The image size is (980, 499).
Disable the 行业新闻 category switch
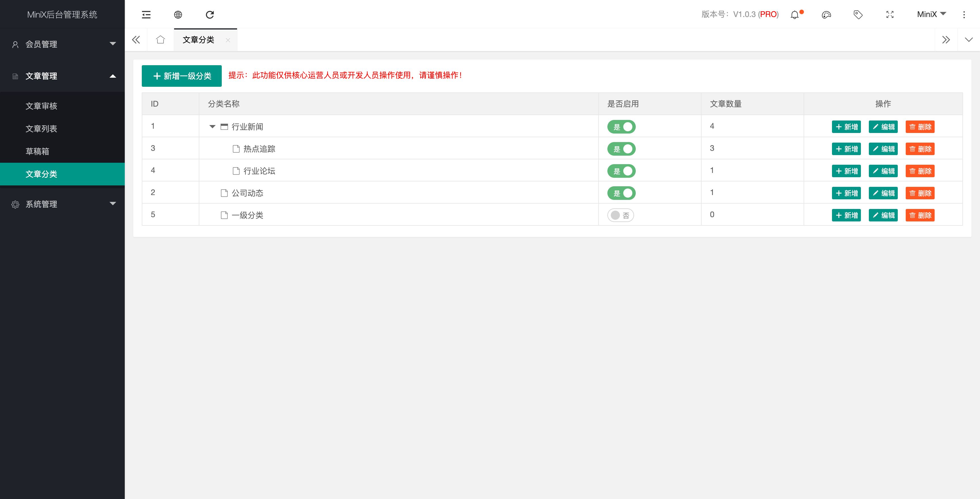(621, 127)
